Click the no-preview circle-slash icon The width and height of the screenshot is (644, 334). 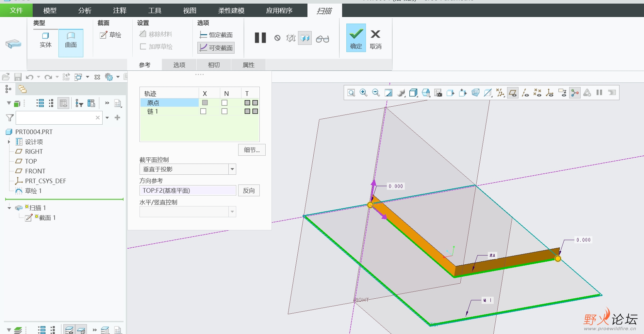coord(277,38)
